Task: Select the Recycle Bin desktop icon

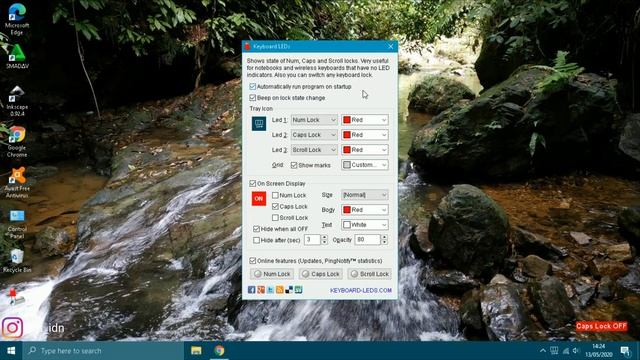Action: click(17, 261)
